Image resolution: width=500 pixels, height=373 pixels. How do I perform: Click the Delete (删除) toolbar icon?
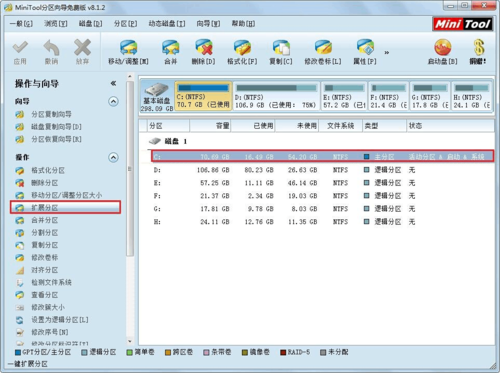203,48
